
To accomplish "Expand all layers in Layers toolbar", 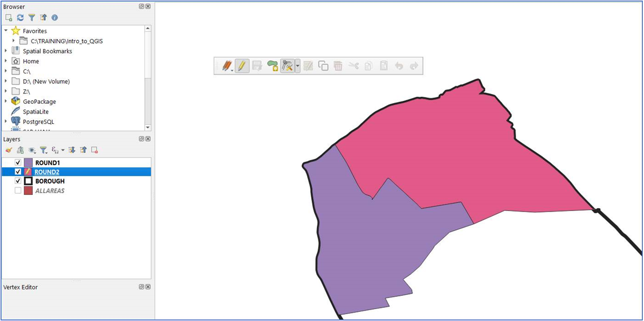I will click(x=72, y=150).
